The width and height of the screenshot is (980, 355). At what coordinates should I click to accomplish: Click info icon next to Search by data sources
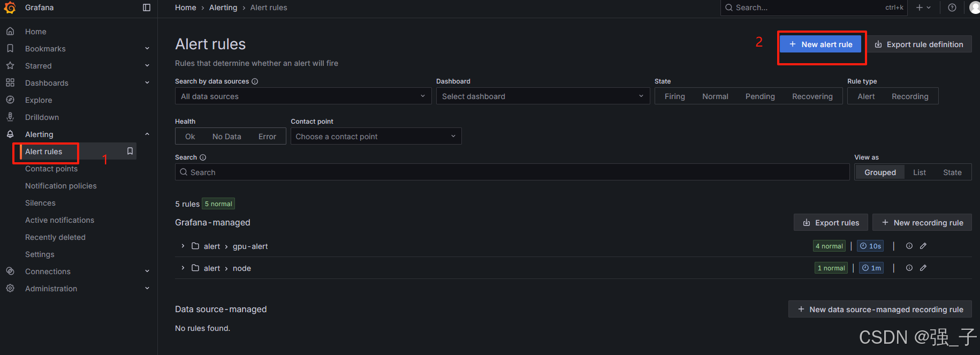255,81
